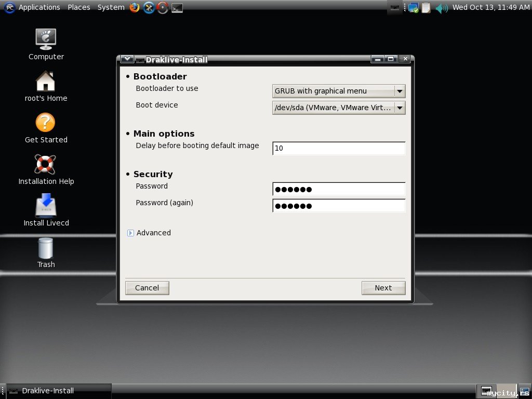The width and height of the screenshot is (532, 399).
Task: Open the System menu
Action: click(111, 7)
